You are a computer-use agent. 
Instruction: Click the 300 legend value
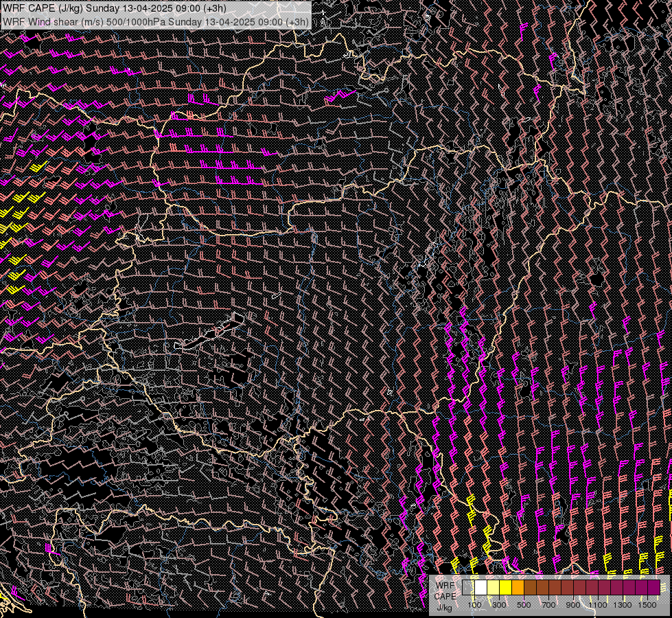point(499,605)
